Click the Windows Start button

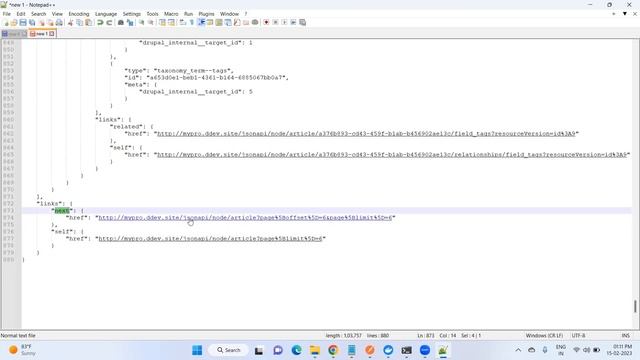[x=197, y=350]
